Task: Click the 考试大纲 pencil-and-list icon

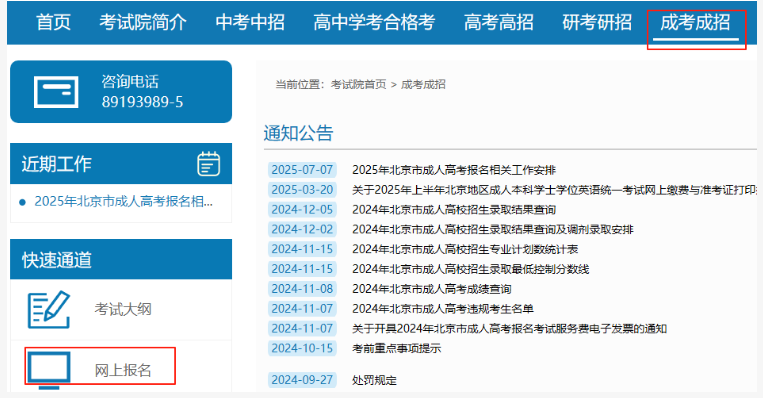Action: [49, 309]
